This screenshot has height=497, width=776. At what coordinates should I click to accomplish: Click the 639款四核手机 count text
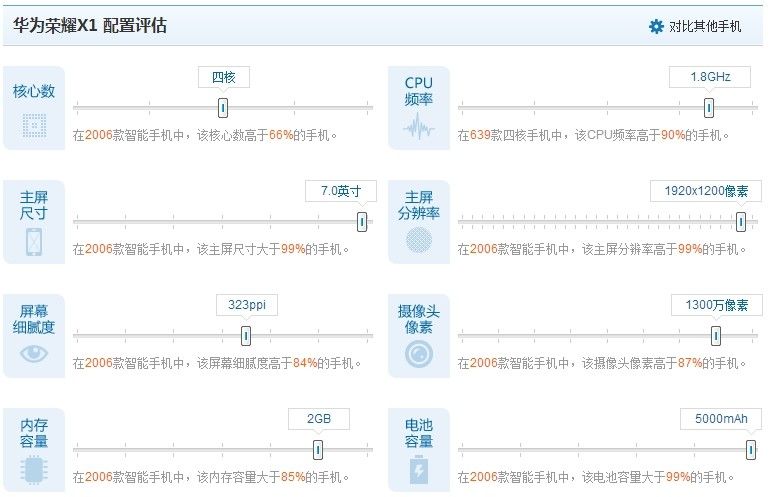point(509,135)
